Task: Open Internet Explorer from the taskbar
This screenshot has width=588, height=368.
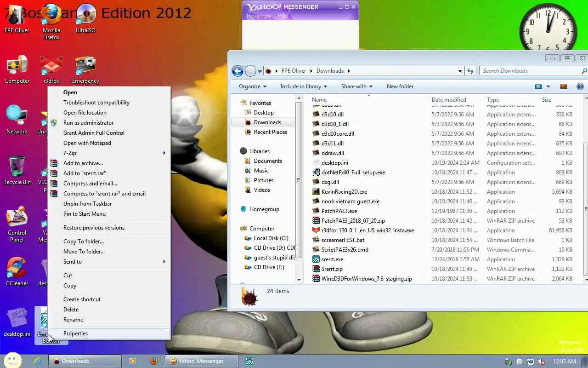Action: tap(38, 361)
